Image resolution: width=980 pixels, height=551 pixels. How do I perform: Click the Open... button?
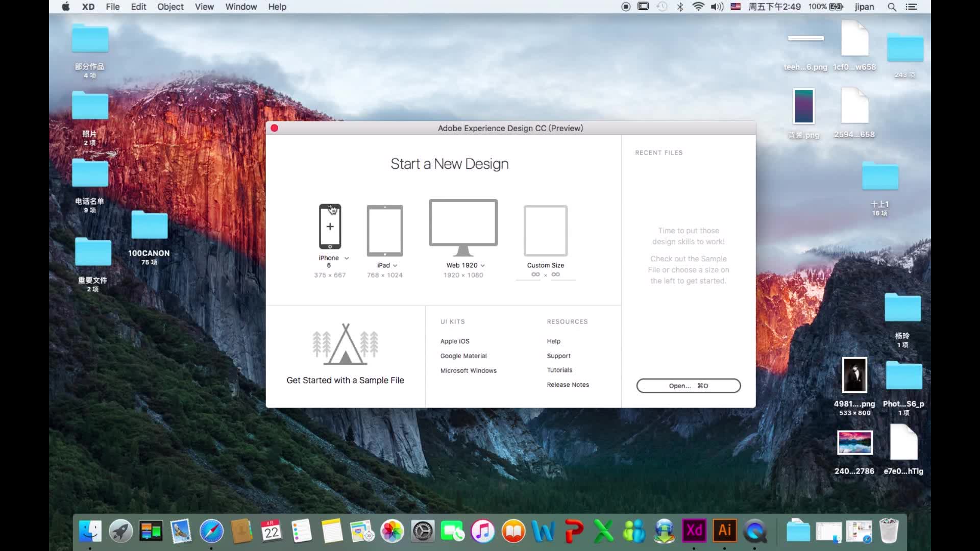(x=688, y=386)
